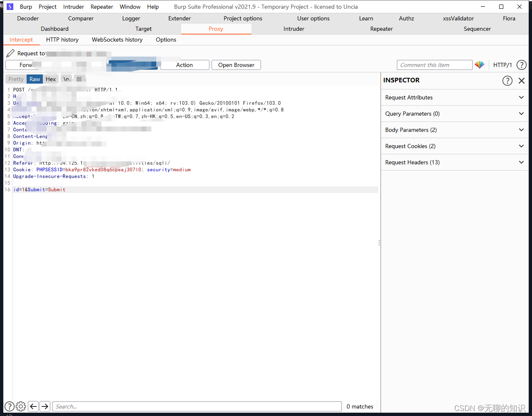The height and width of the screenshot is (416, 532).
Task: Open the Intruder menu in menu bar
Action: click(x=74, y=7)
